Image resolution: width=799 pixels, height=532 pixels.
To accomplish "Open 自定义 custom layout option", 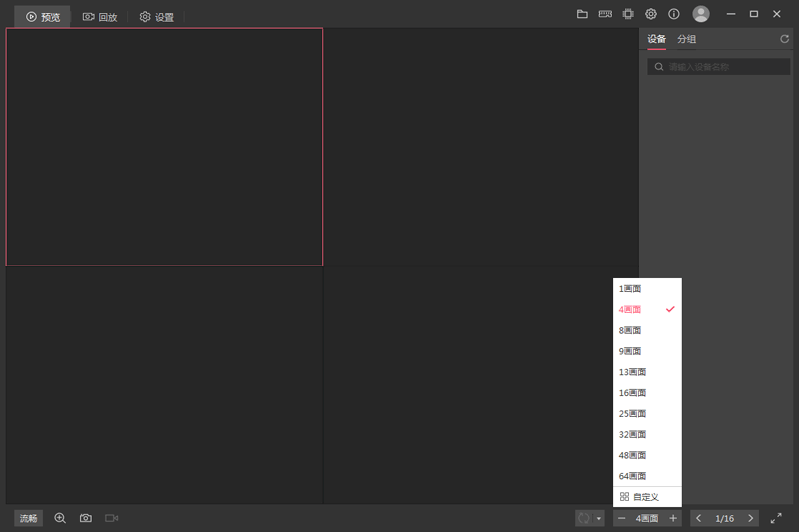I will coord(647,497).
